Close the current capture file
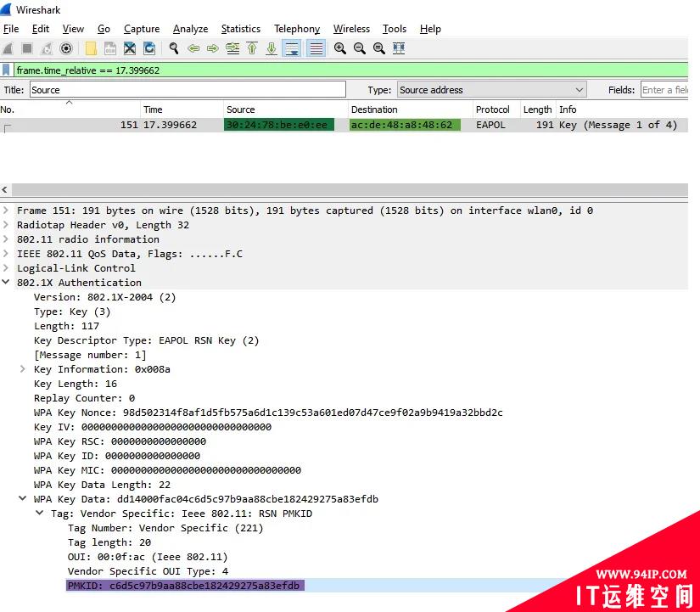This screenshot has width=700, height=612. (x=130, y=48)
